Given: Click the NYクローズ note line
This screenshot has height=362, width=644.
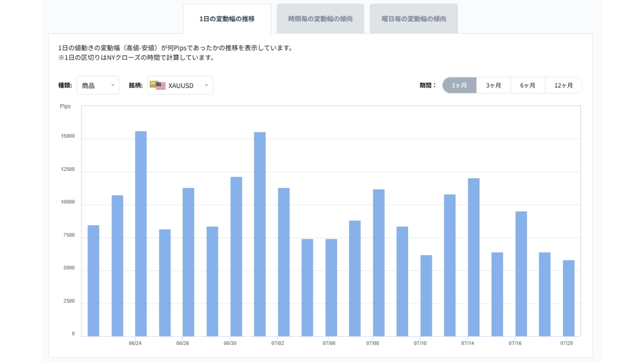Looking at the screenshot, I should coord(136,57).
